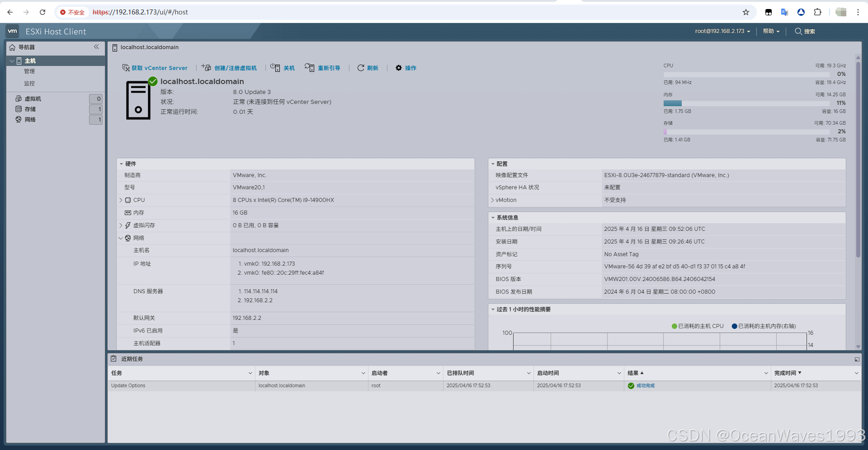Click the browser address bar URL
This screenshot has height=450, width=868.
[140, 12]
